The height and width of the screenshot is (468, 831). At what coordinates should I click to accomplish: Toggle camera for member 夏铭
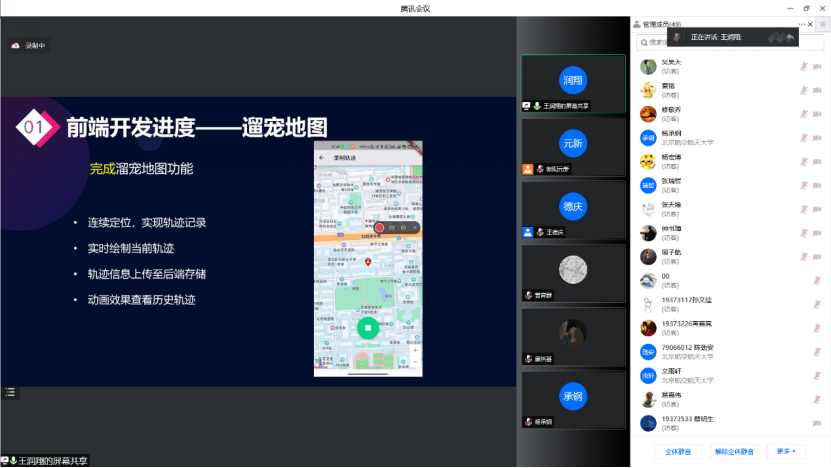[818, 90]
